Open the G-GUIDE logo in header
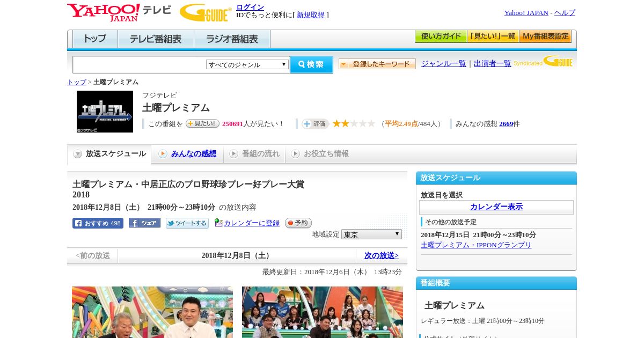 click(206, 13)
